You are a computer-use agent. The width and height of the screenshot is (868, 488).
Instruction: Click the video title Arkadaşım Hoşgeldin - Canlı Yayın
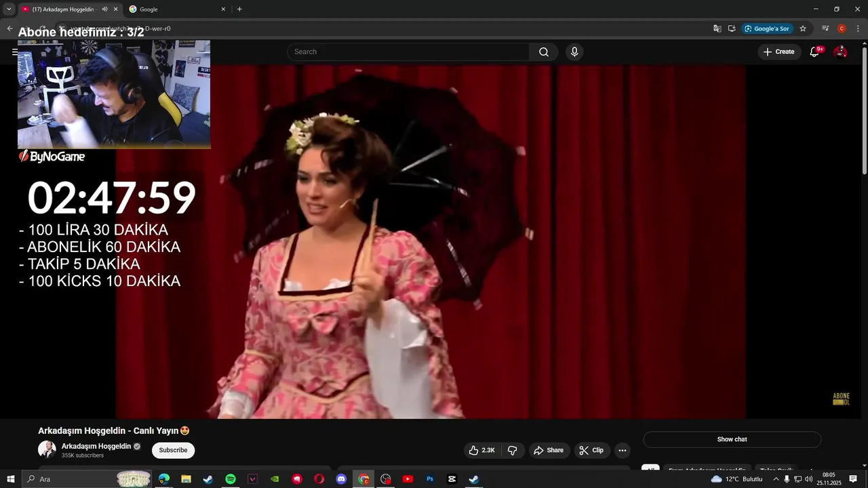(x=113, y=430)
